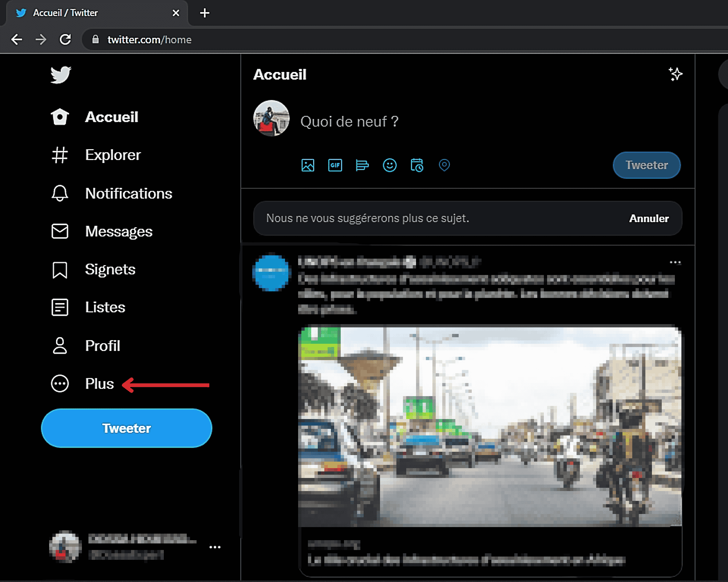Click profile avatar in compose box

271,119
